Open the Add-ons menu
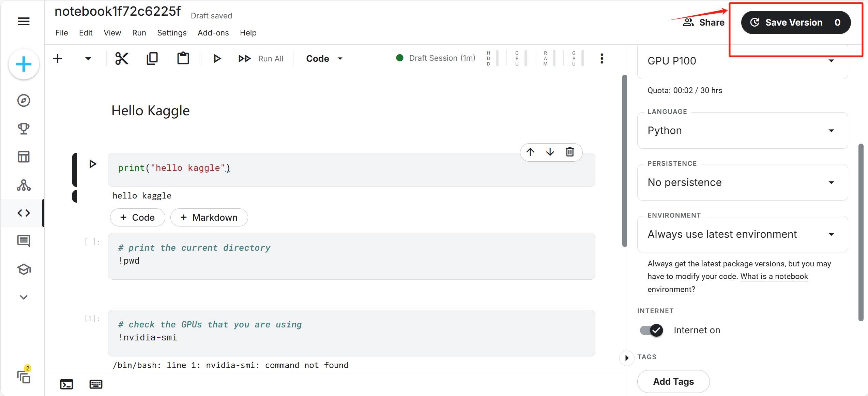 [x=213, y=33]
